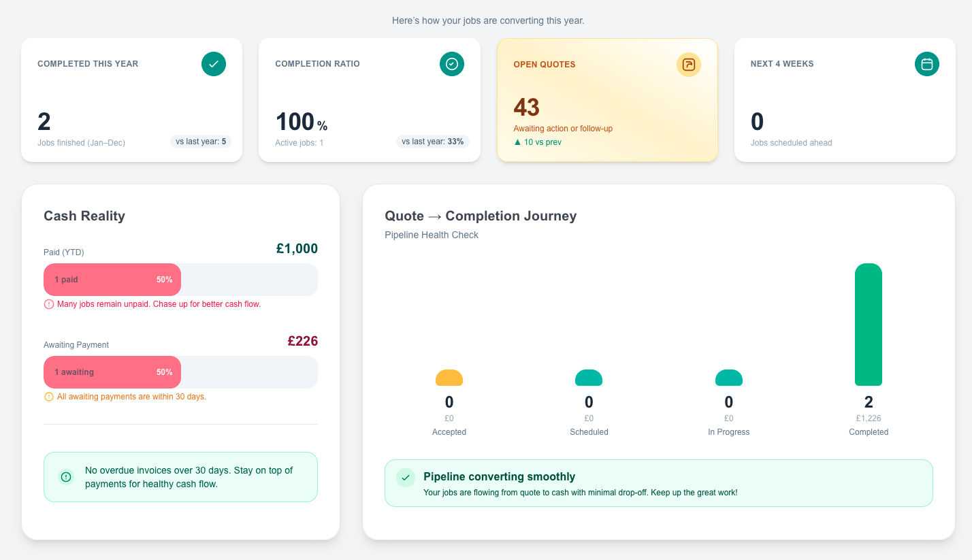The image size is (972, 560).
Task: Expand the vs last year: 33% comparison chip
Action: coord(433,141)
